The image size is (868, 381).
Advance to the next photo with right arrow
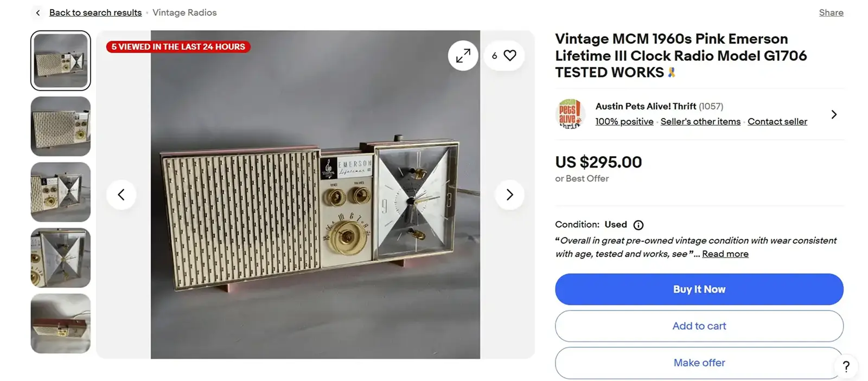(x=509, y=194)
